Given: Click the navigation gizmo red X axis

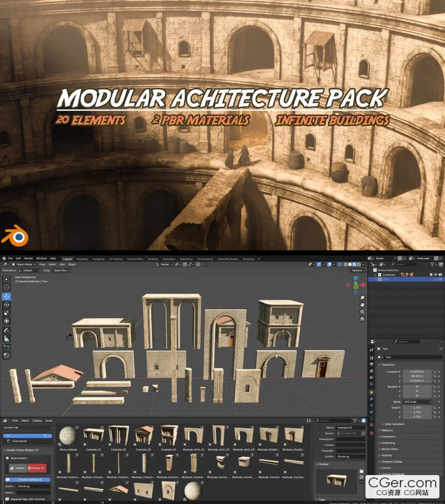Looking at the screenshot, I should click(x=363, y=285).
